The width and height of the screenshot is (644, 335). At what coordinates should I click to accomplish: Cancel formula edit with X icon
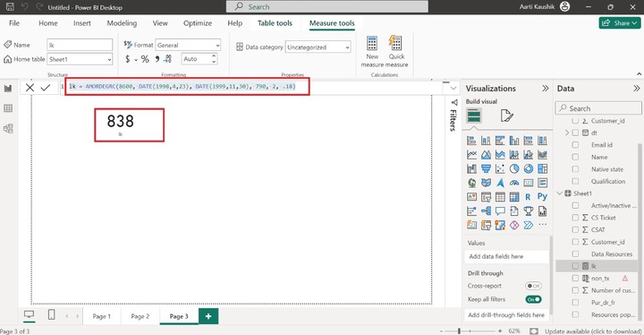click(x=30, y=87)
